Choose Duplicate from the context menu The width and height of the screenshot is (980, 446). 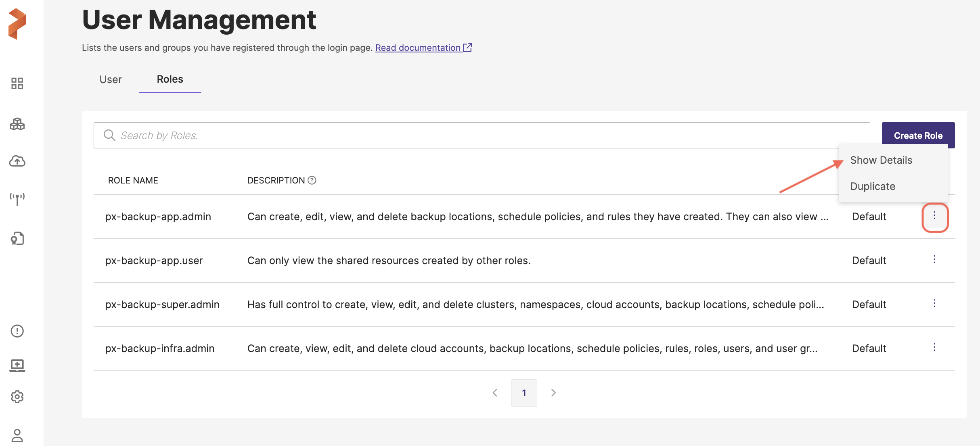coord(872,186)
